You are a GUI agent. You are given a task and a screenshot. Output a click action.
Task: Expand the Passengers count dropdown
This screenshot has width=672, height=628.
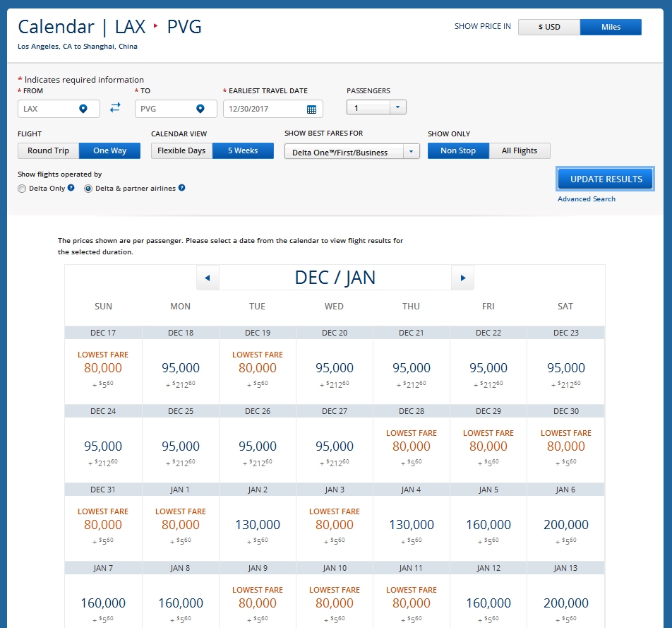click(397, 107)
